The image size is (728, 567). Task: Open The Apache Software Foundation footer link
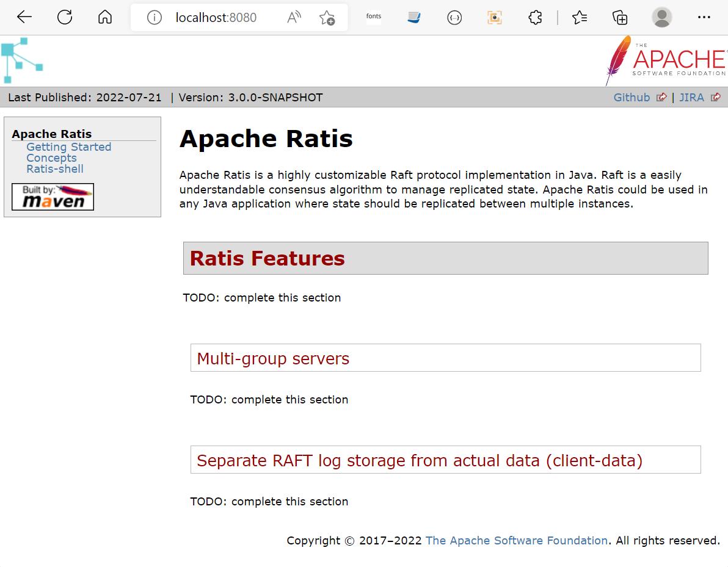click(516, 541)
